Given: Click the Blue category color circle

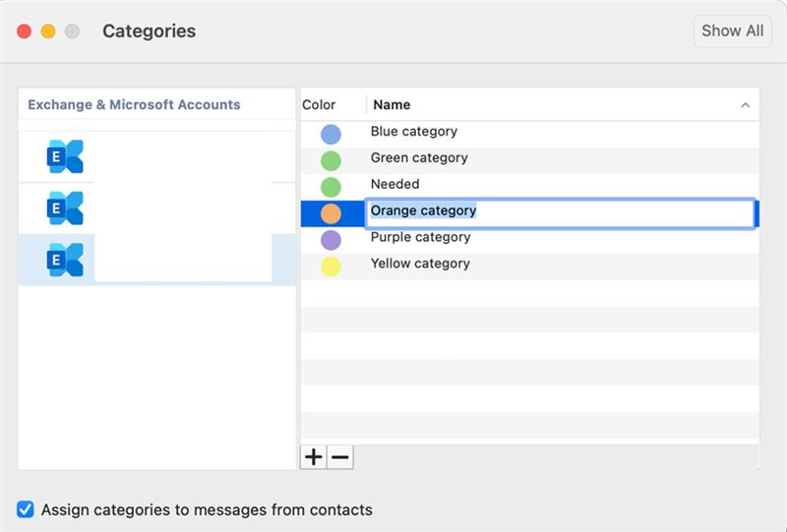Looking at the screenshot, I should tap(331, 134).
